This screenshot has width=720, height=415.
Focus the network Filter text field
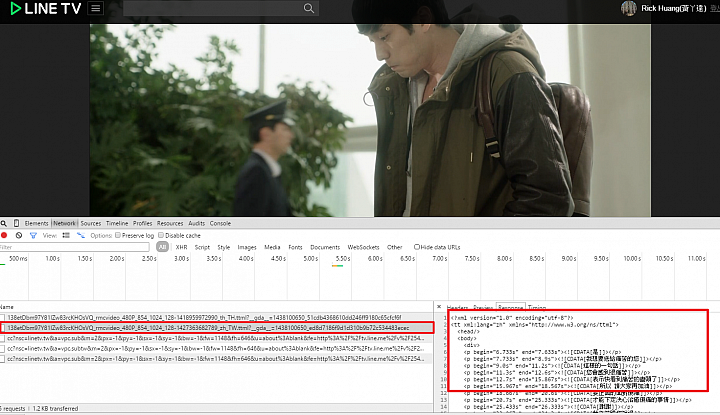(x=74, y=247)
